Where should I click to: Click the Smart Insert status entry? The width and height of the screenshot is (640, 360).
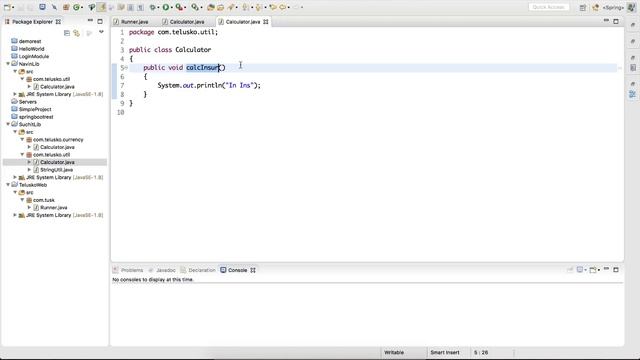(x=445, y=352)
